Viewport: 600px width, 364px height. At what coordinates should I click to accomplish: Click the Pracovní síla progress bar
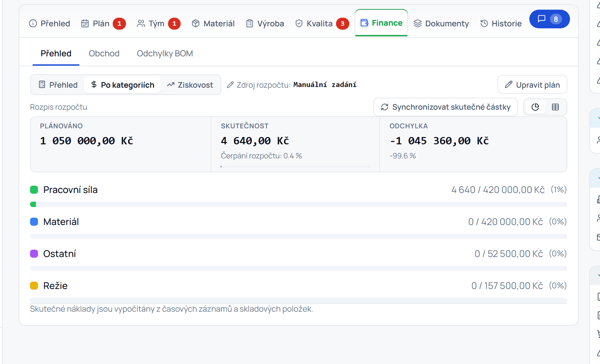(x=298, y=204)
